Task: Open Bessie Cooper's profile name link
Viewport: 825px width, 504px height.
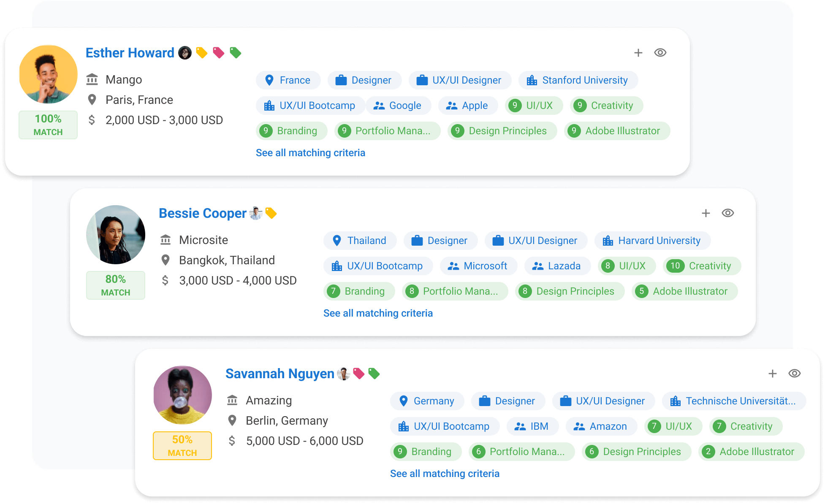Action: [x=202, y=213]
